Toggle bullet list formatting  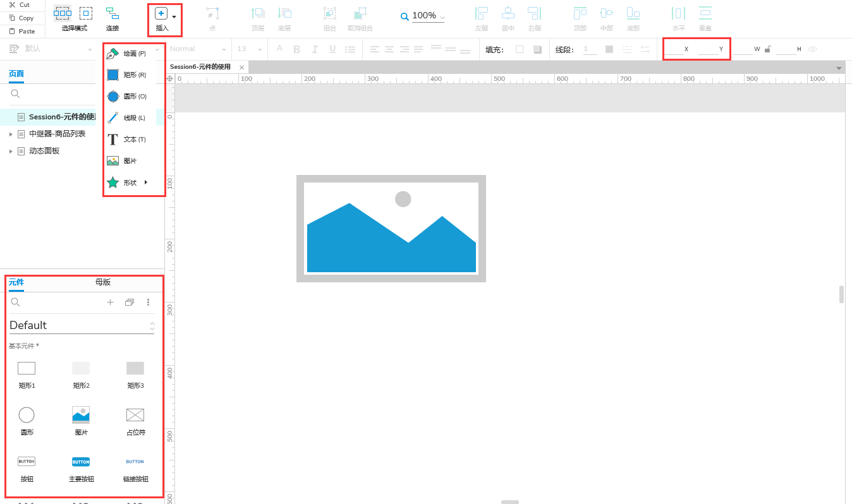[x=350, y=49]
